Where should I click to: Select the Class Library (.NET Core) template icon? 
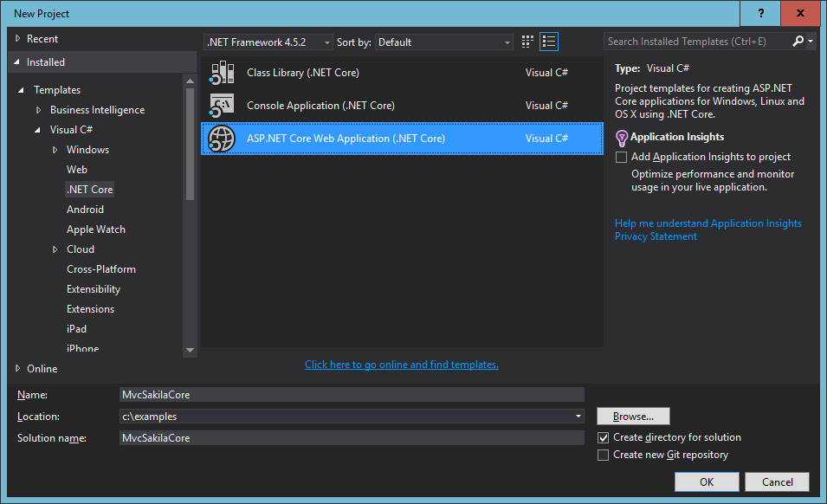click(222, 72)
